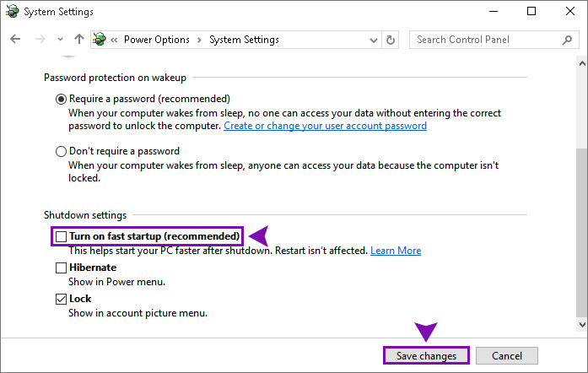Click the Power Options icon in address bar
Image resolution: width=588 pixels, height=373 pixels.
pyautogui.click(x=100, y=39)
